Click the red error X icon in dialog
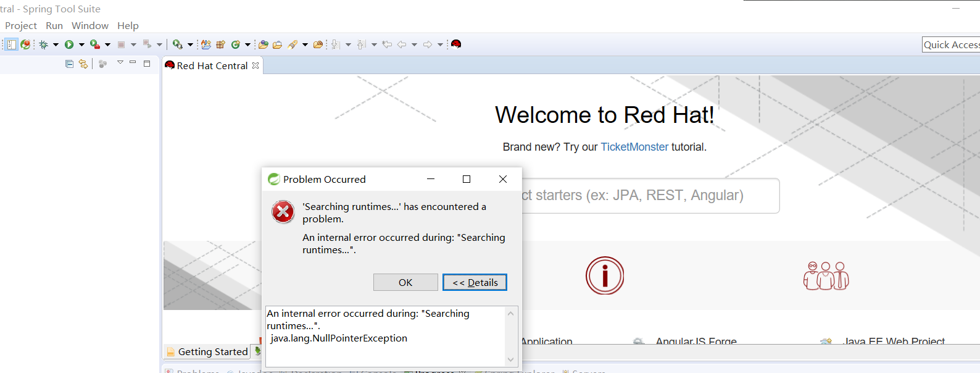 point(283,212)
